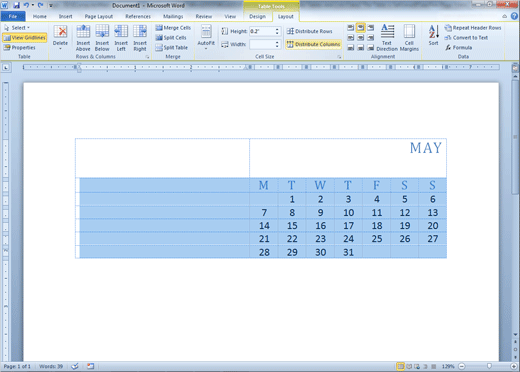Click Merge Cells

tap(173, 28)
